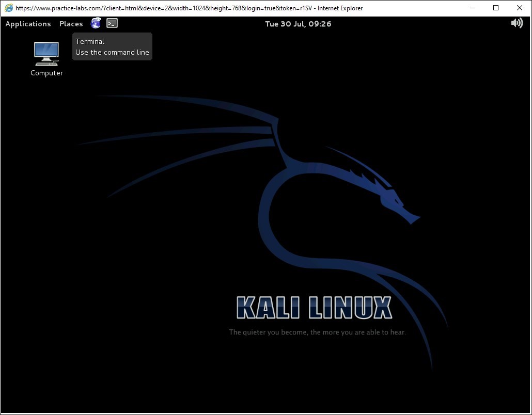Image resolution: width=532 pixels, height=415 pixels.
Task: Select the Computer desktop icon
Action: [46, 53]
